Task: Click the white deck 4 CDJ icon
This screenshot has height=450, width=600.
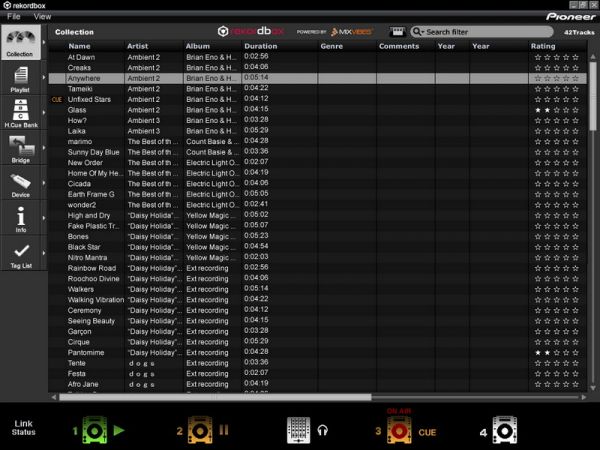Action: pyautogui.click(x=504, y=430)
